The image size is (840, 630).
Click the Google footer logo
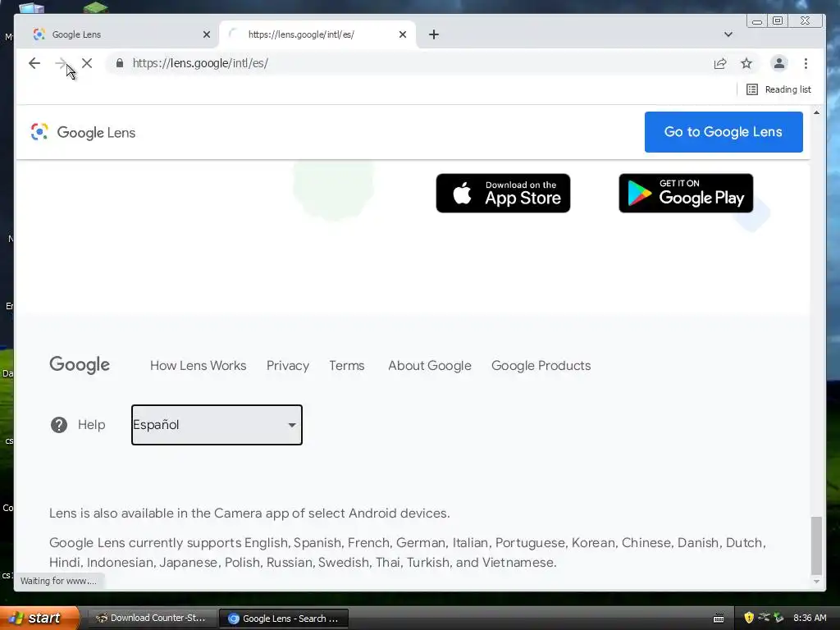(80, 365)
